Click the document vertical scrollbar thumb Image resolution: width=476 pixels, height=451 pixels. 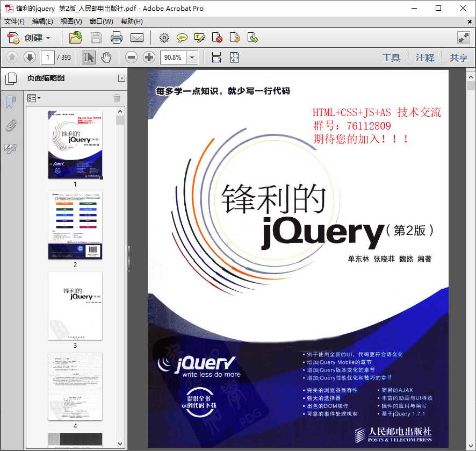click(x=471, y=86)
